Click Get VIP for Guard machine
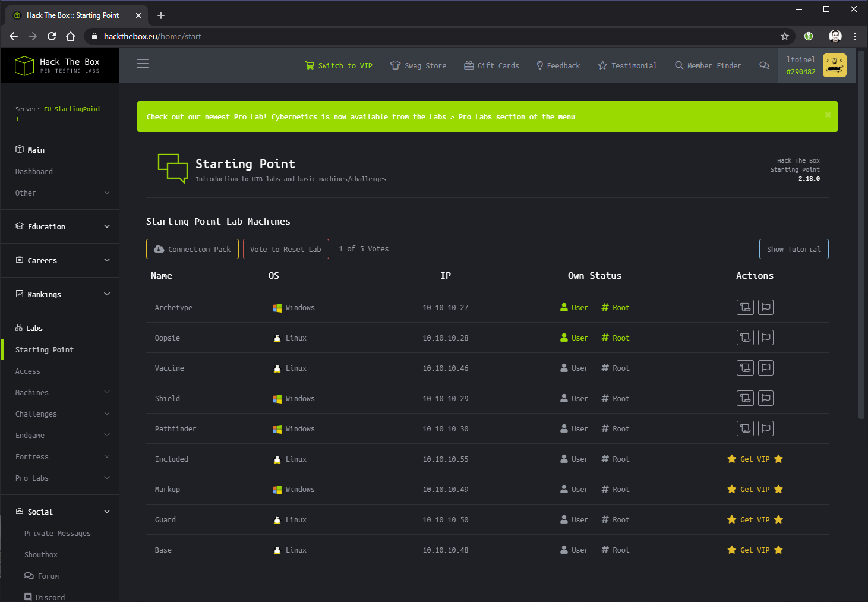Viewport: 868px width, 602px height. point(755,519)
